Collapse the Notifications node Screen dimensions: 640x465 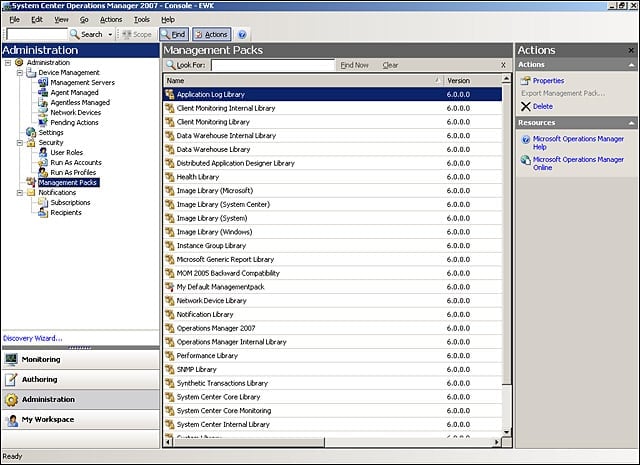point(20,192)
